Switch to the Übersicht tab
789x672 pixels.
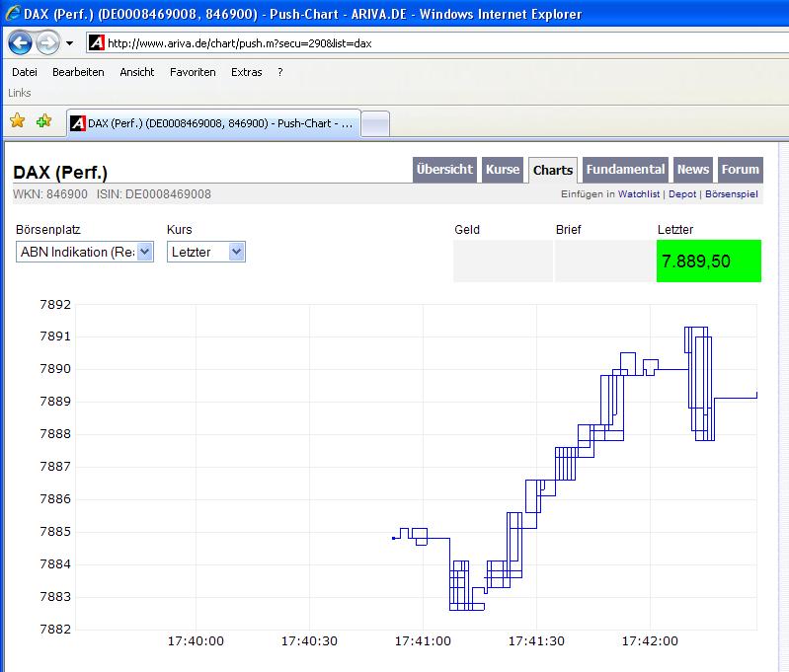(444, 170)
